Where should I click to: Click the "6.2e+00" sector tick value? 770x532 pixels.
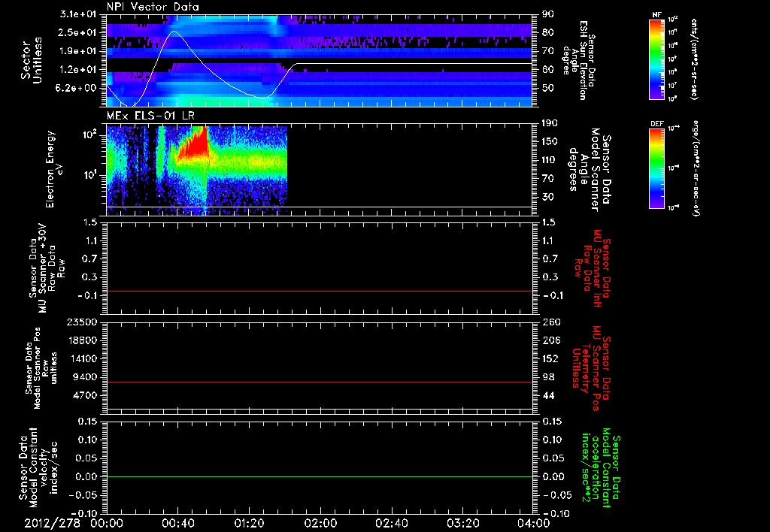[77, 88]
